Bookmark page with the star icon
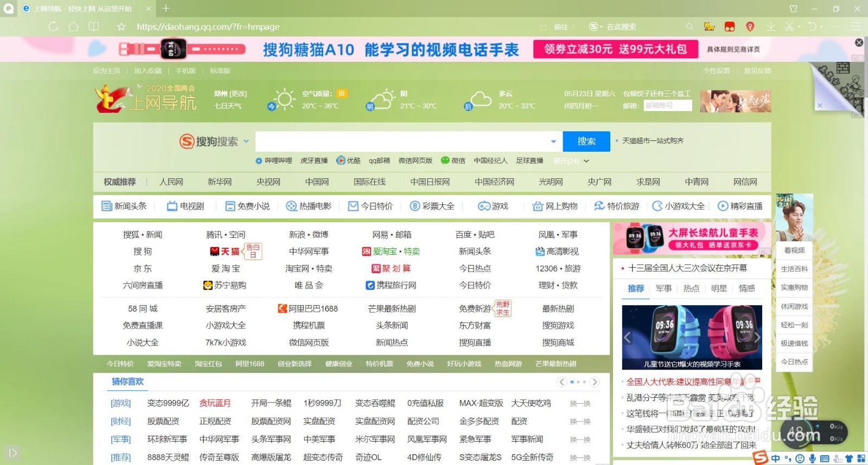 pos(122,26)
